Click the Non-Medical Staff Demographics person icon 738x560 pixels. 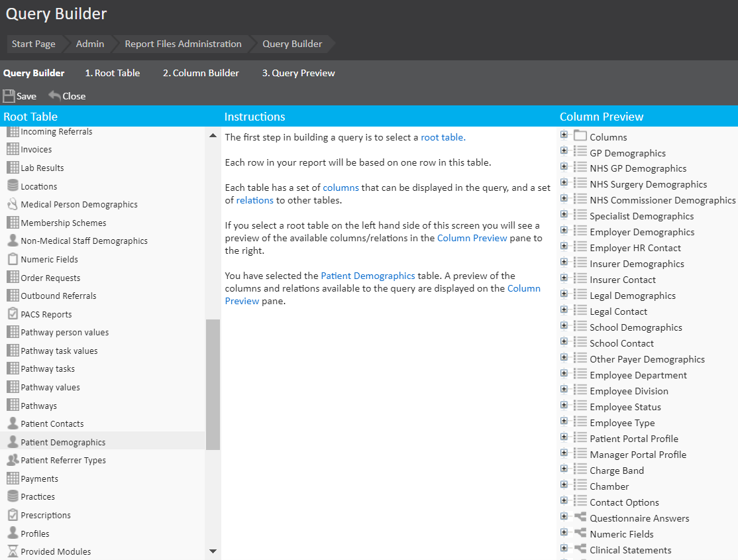13,241
